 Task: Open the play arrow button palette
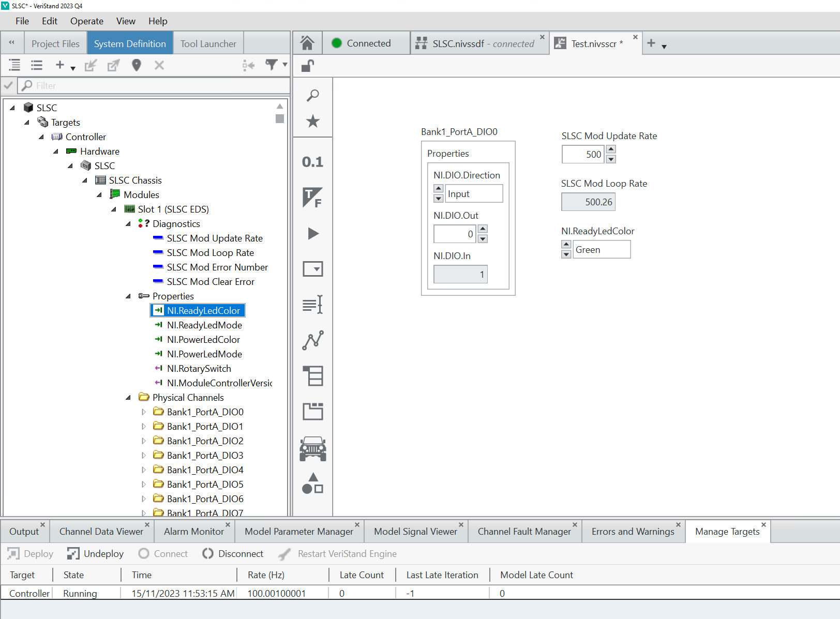click(x=313, y=233)
